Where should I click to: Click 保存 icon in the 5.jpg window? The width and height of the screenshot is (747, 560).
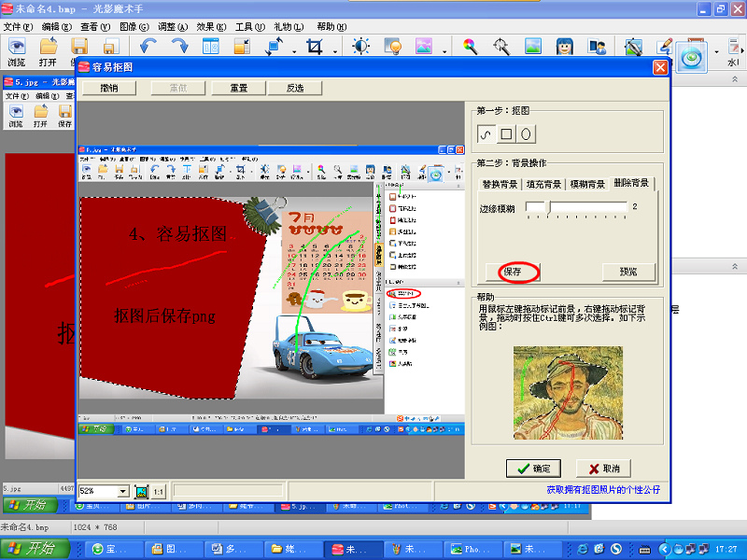coord(65,112)
